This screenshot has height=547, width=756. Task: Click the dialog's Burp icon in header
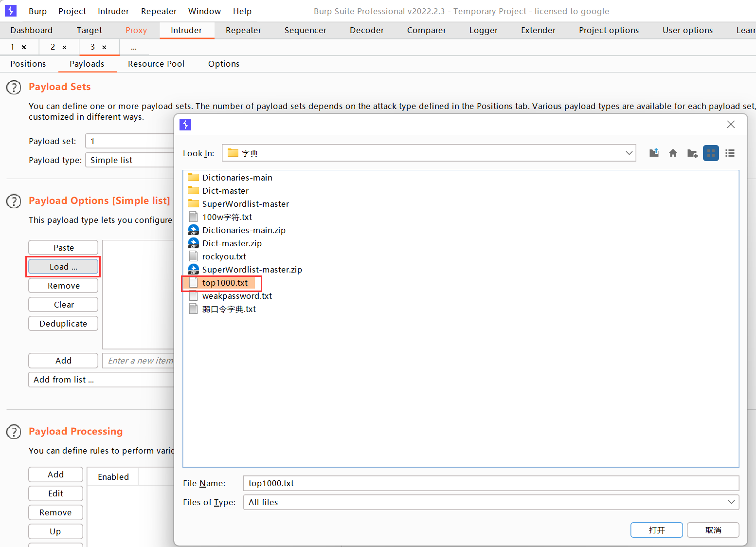(x=185, y=125)
